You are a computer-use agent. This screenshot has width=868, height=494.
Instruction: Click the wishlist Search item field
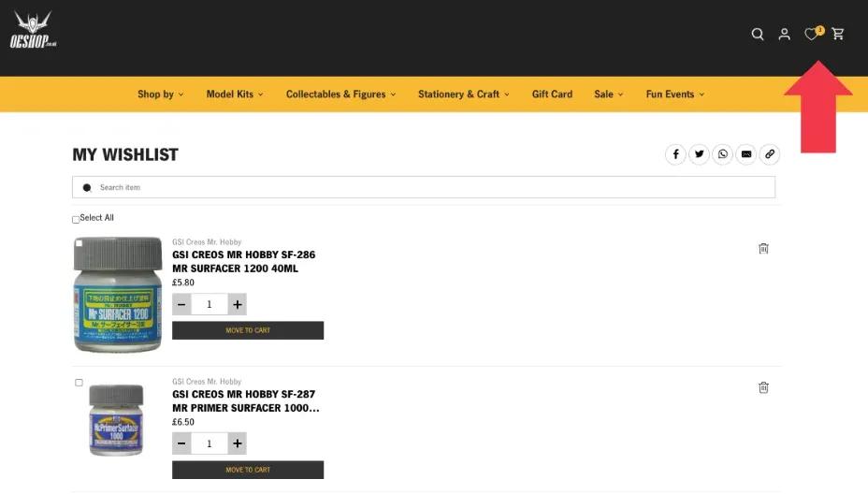[x=424, y=187]
